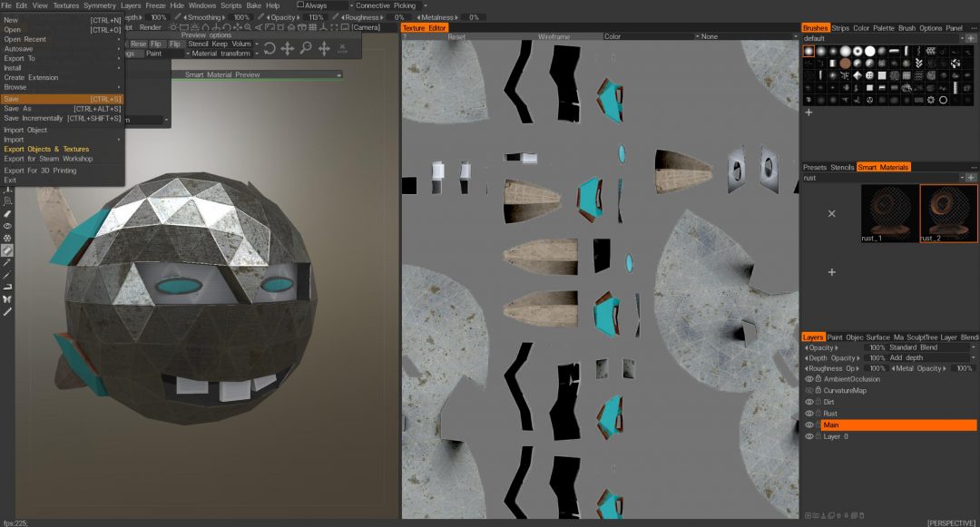Click the X close icon in Smart Materials

coord(832,213)
